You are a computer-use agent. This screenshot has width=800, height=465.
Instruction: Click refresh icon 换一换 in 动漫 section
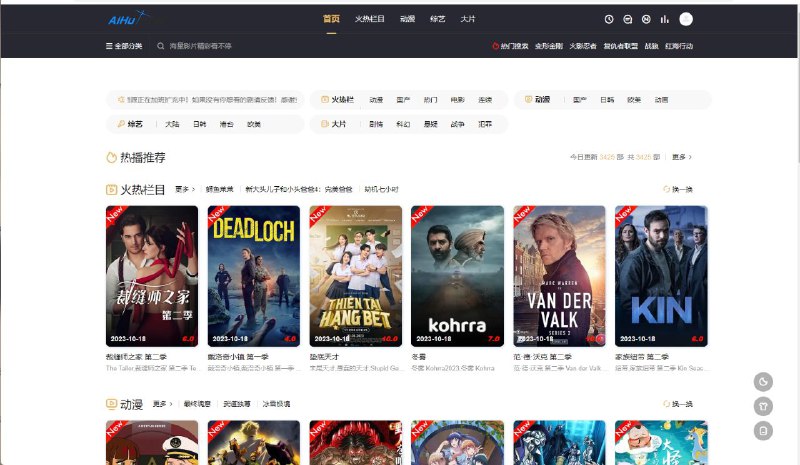[x=666, y=404]
